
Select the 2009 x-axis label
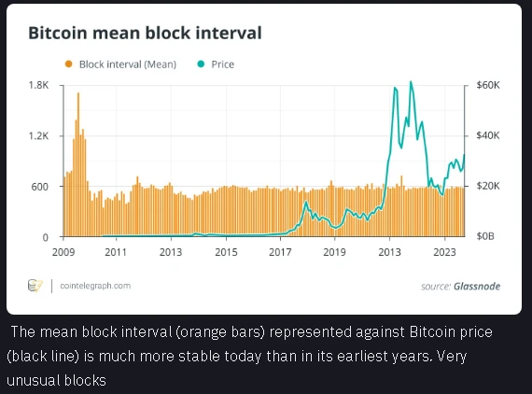(63, 252)
